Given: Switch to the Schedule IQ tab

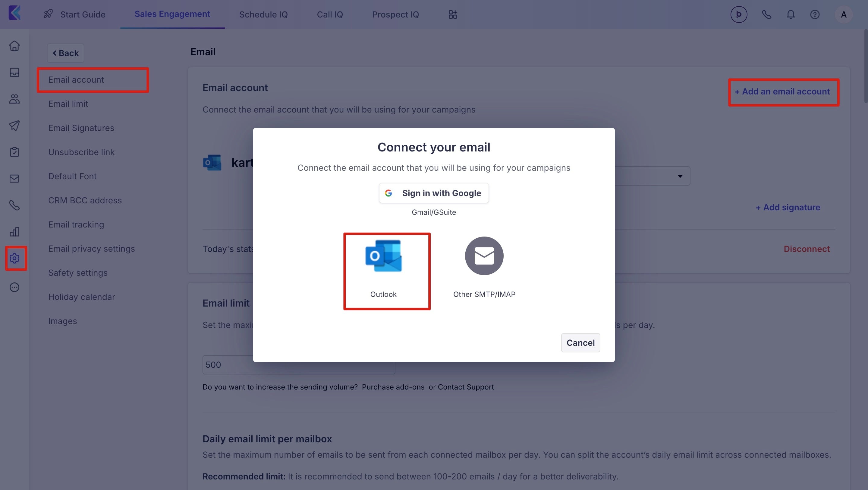Looking at the screenshot, I should pyautogui.click(x=263, y=14).
